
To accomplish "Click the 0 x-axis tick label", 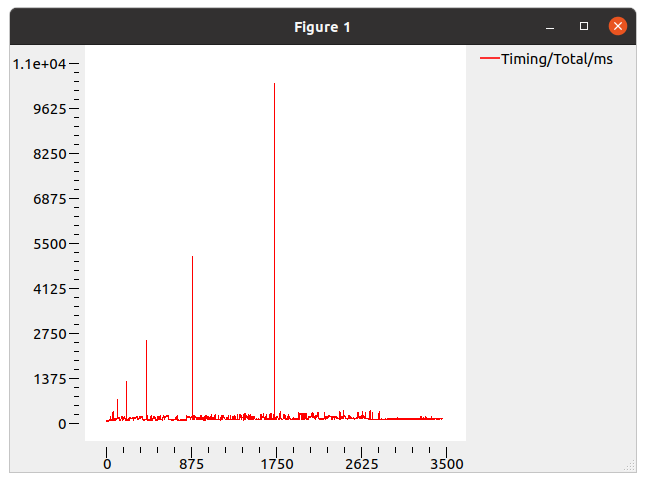I will [x=107, y=464].
